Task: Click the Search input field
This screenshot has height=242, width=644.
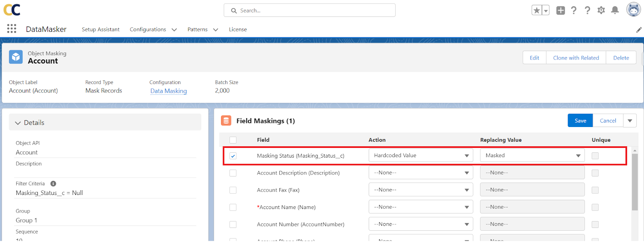Action: (310, 10)
